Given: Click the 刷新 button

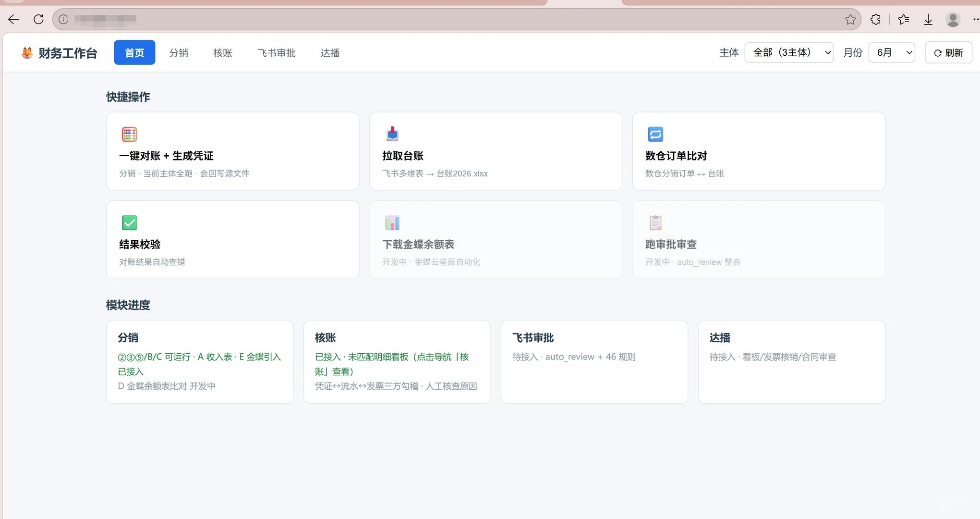Looking at the screenshot, I should [948, 53].
